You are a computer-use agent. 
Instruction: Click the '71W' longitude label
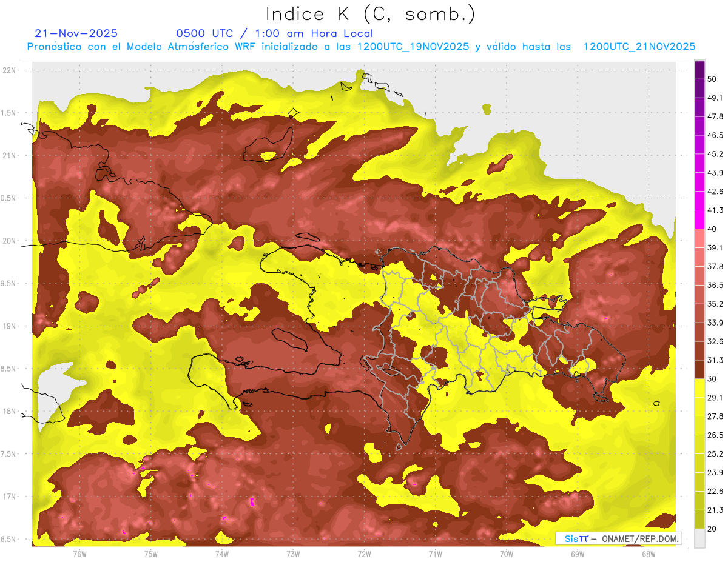click(x=435, y=554)
